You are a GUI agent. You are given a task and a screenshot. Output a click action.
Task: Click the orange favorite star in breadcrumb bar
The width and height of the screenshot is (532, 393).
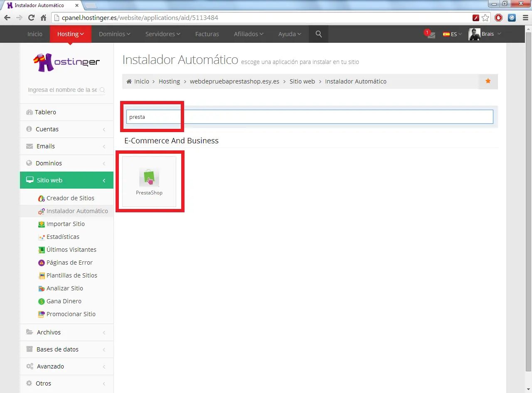click(488, 81)
